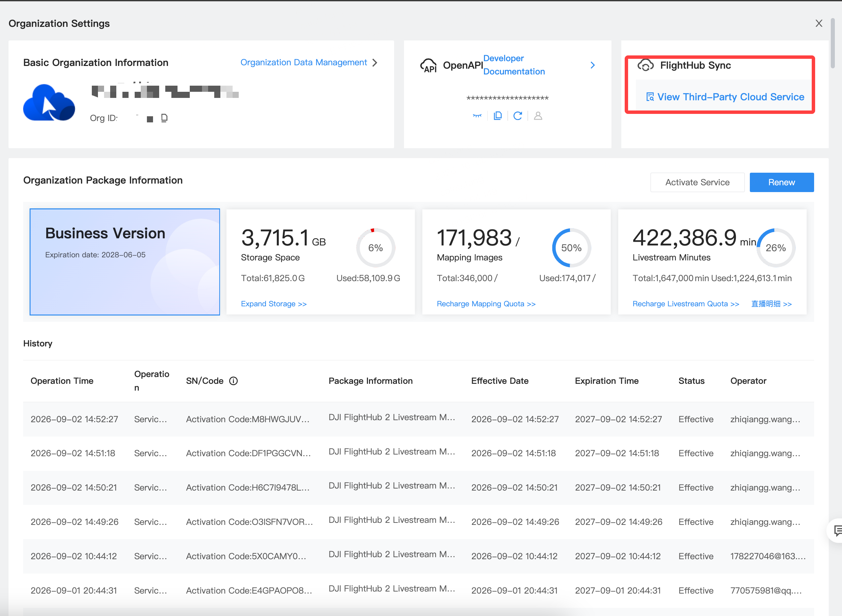Select activation code O3ISFN7VOR cell
842x616 pixels.
pyautogui.click(x=250, y=522)
